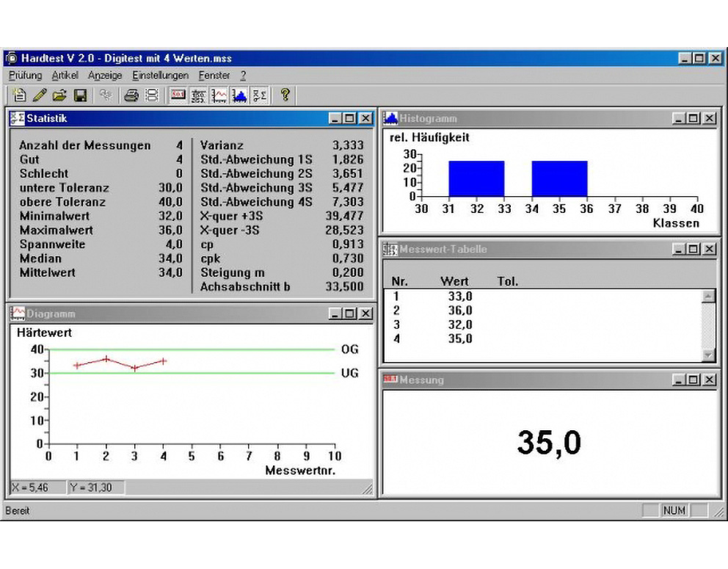The image size is (728, 569).
Task: Click the yellow question mark help icon
Action: point(285,95)
